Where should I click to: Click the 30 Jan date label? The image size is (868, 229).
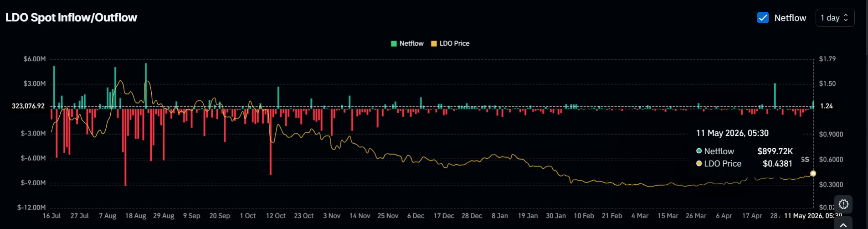click(x=556, y=216)
